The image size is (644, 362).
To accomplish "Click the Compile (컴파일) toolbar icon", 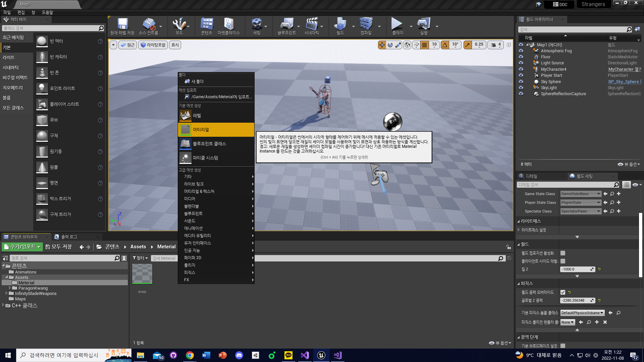I will point(366,24).
